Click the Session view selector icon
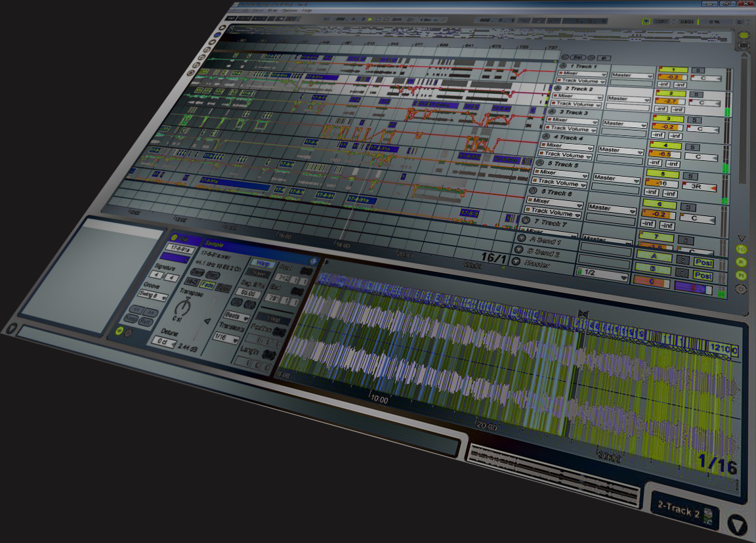The height and width of the screenshot is (543, 756). click(x=744, y=46)
